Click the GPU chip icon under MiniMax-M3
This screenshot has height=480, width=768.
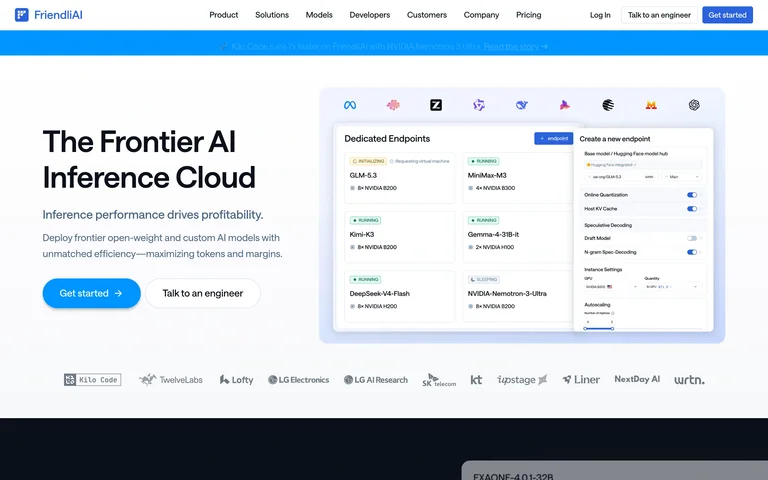[x=470, y=188]
